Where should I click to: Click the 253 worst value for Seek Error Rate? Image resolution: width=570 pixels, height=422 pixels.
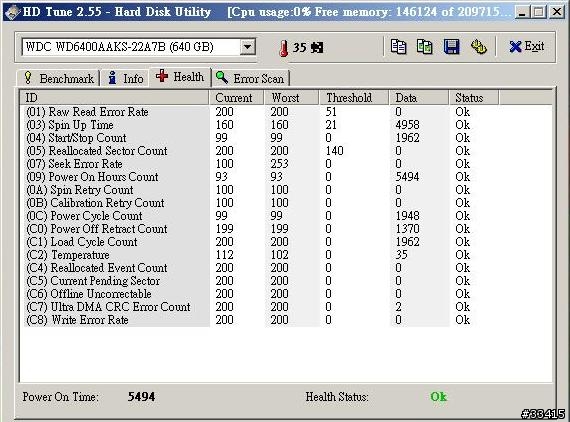pyautogui.click(x=279, y=164)
